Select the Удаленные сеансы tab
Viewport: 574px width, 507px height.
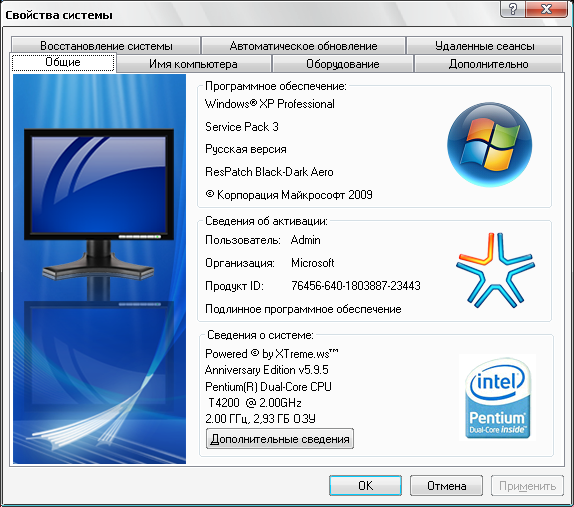[484, 46]
